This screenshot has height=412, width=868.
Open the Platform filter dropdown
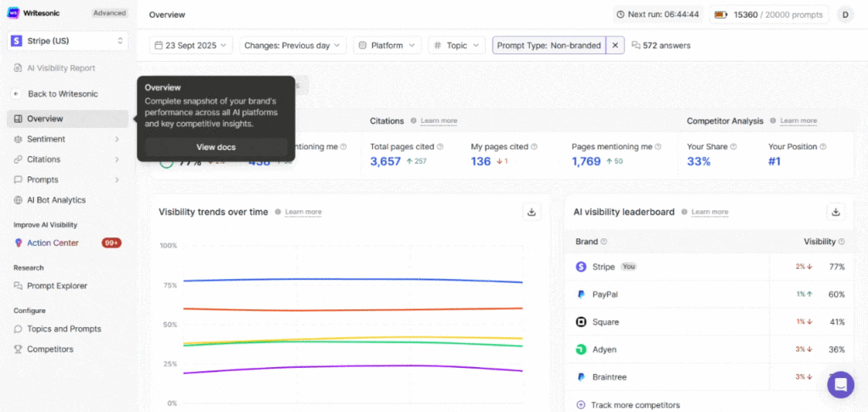[x=387, y=45]
